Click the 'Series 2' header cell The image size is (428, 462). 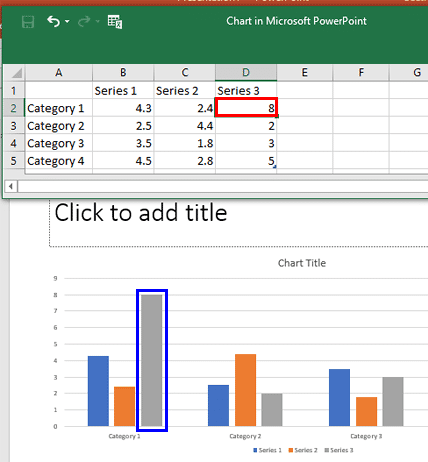[185, 90]
